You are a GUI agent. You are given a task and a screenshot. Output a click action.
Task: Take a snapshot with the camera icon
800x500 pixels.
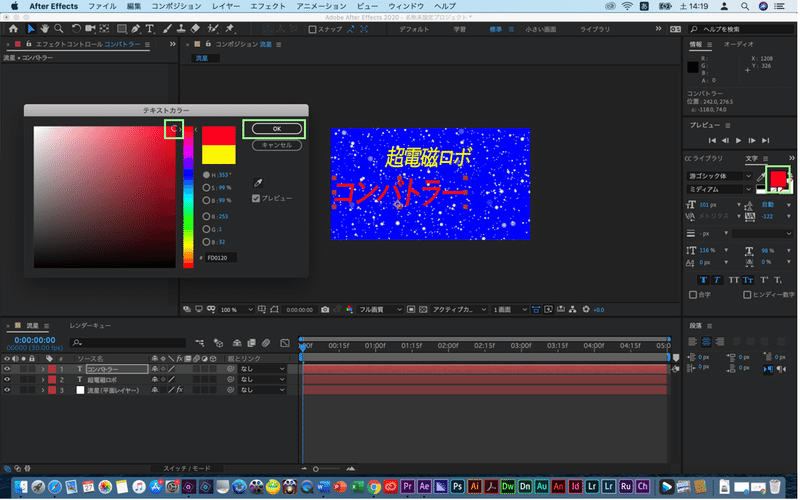tap(325, 310)
